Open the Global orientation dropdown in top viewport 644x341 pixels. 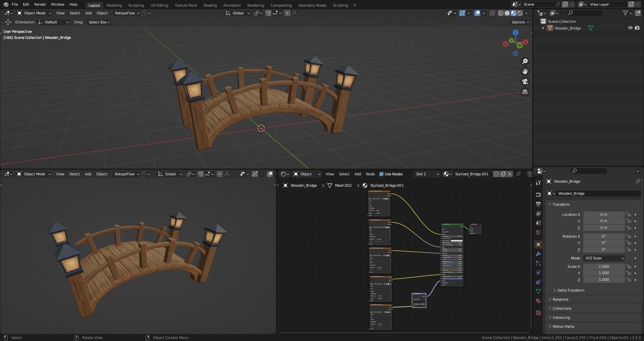tap(237, 13)
